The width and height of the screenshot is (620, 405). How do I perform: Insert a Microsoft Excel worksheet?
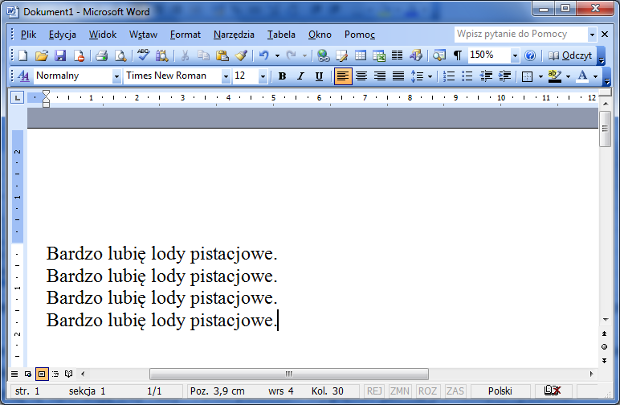click(x=379, y=55)
